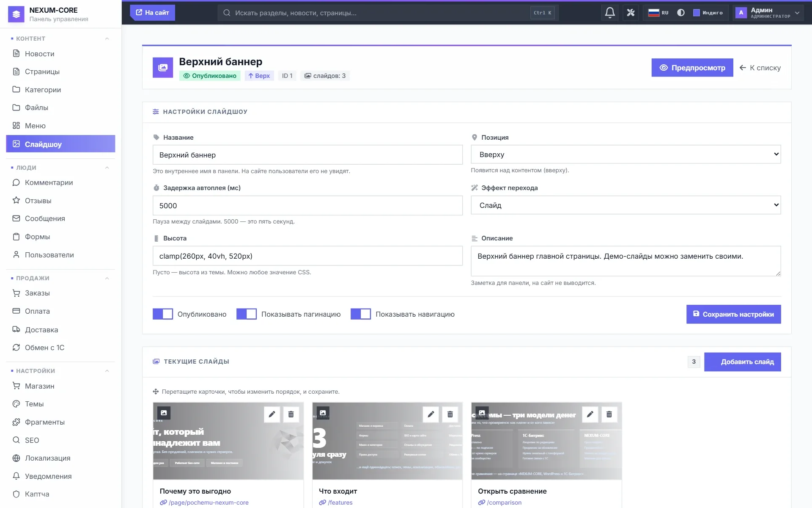Collapse the КОНТЕНТ sidebar section

pos(107,39)
